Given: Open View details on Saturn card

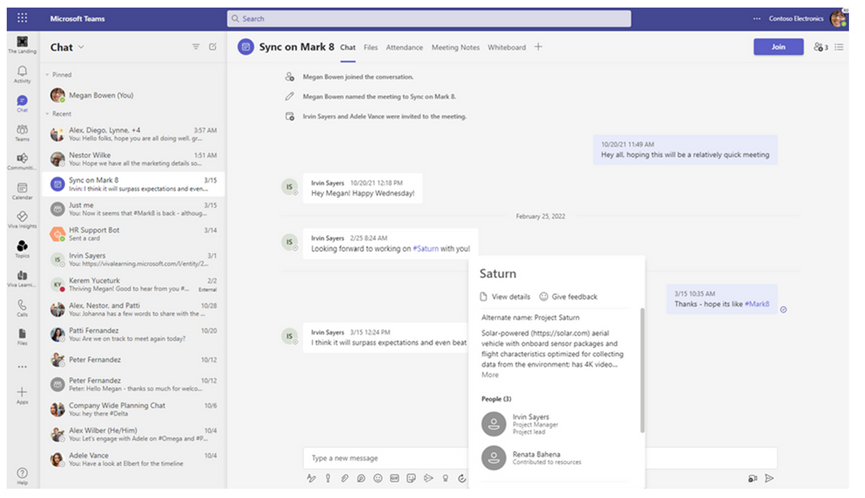Looking at the screenshot, I should [x=505, y=297].
